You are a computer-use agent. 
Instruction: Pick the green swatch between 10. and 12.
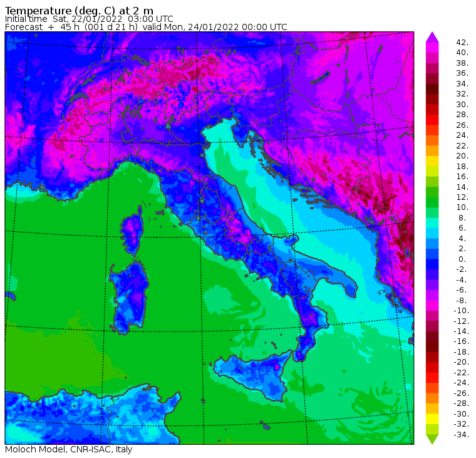coord(432,202)
